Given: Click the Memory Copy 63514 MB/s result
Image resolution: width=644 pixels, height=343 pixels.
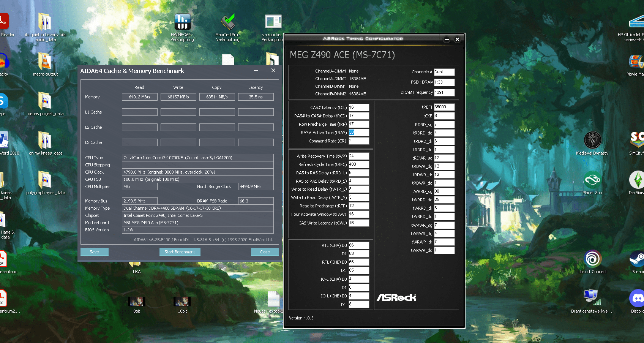Looking at the screenshot, I should [217, 97].
